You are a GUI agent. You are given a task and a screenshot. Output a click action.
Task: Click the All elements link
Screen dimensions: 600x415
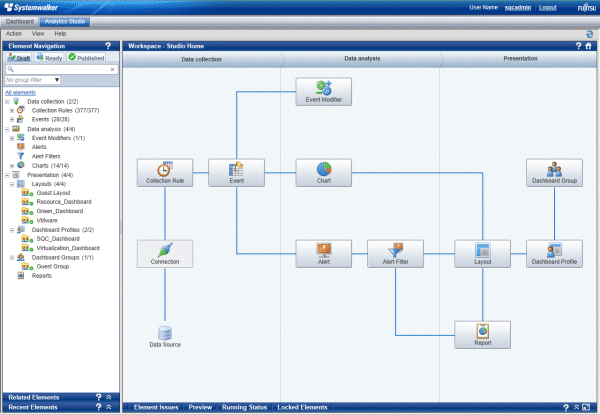(x=20, y=93)
